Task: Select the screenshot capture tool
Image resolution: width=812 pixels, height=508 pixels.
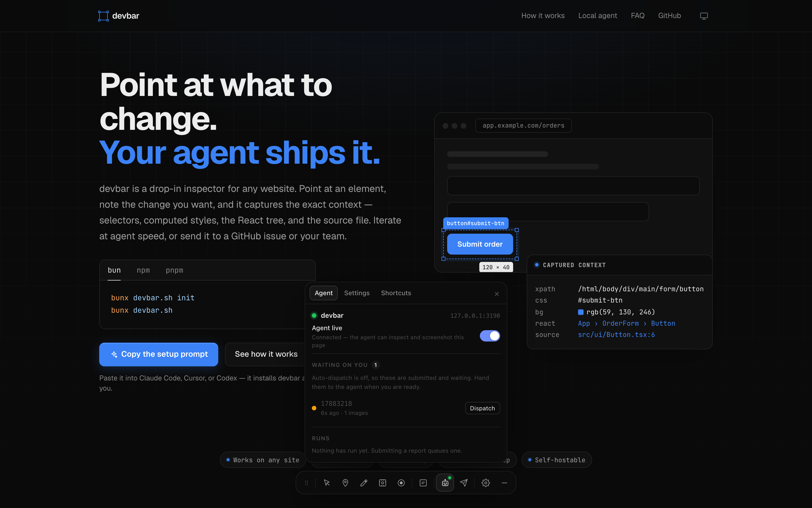Action: point(383,483)
